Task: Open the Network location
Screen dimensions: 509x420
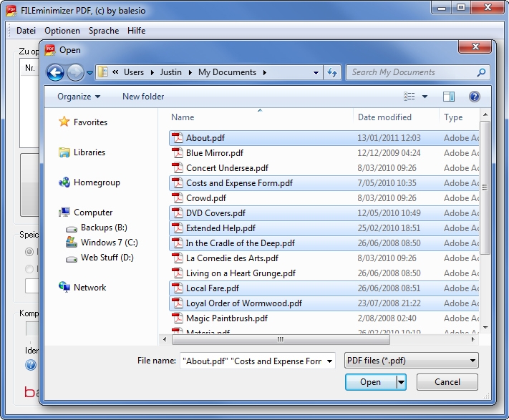Action: (x=89, y=288)
